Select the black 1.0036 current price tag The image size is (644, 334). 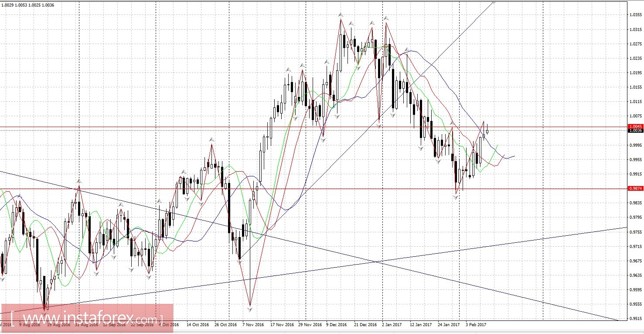[x=635, y=131]
